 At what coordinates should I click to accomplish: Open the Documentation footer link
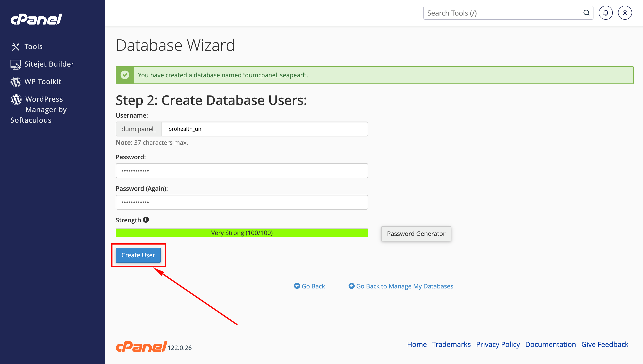pyautogui.click(x=551, y=344)
